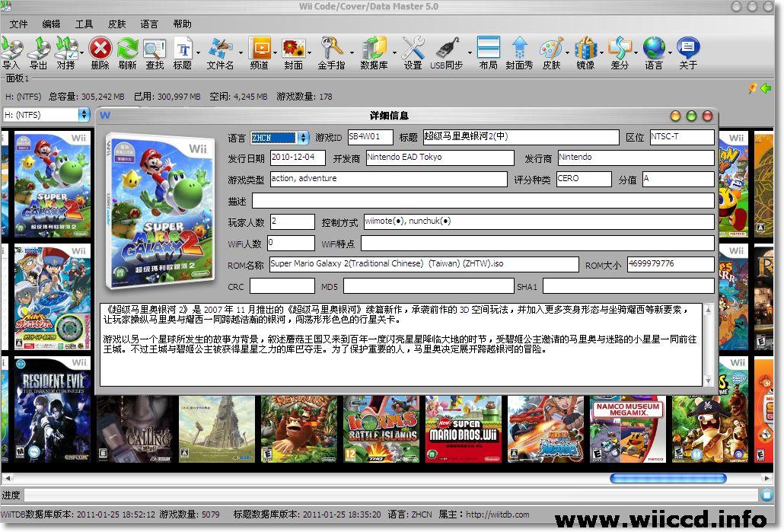Image resolution: width=784 pixels, height=532 pixels.
Task: Expand the arrow next to 金手指 icon
Action: [352, 53]
